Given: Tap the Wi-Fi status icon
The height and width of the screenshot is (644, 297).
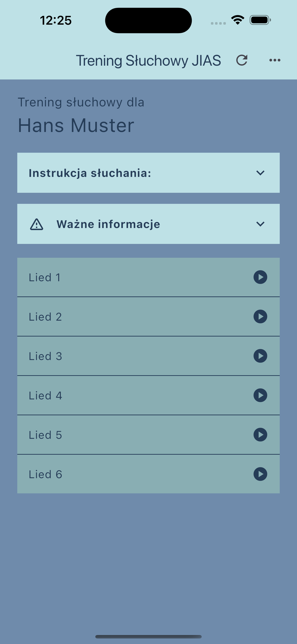Looking at the screenshot, I should (238, 20).
